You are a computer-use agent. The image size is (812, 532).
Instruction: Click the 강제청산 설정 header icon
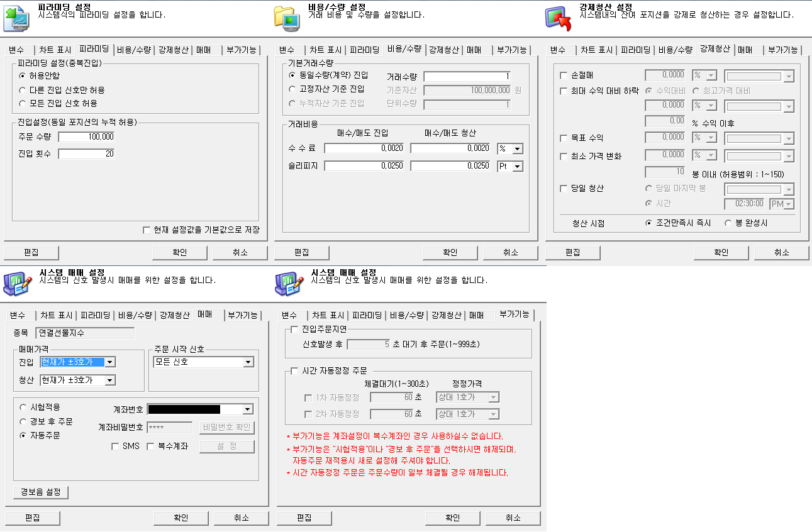click(x=558, y=18)
